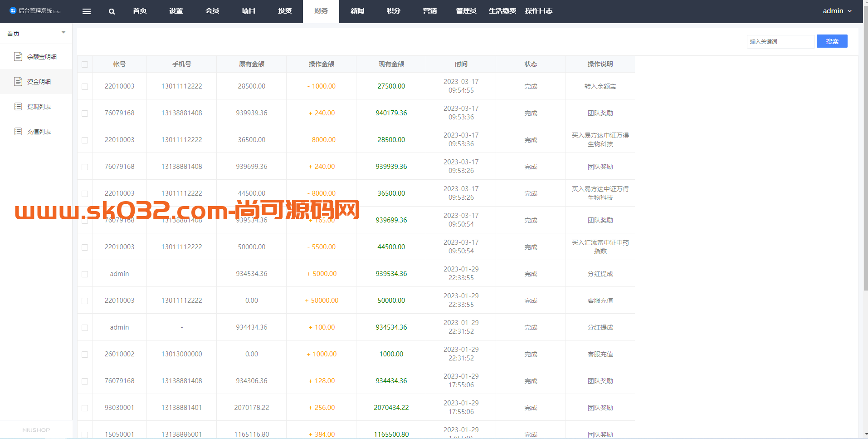This screenshot has width=868, height=439.
Task: Click the - 5500.00 operation amount
Action: coord(322,247)
